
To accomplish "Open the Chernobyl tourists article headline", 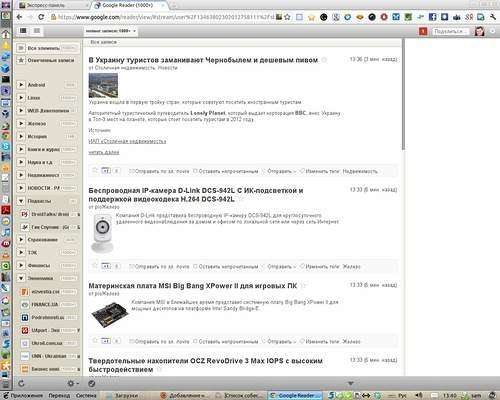I will point(203,60).
